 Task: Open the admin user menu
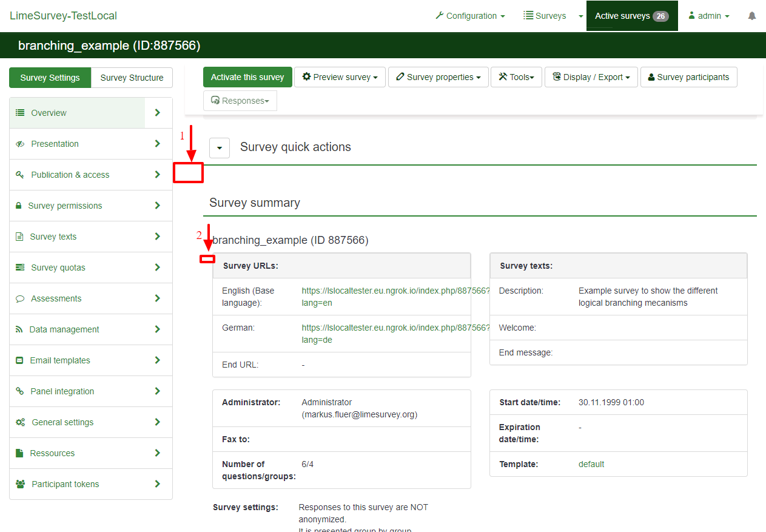click(x=708, y=16)
